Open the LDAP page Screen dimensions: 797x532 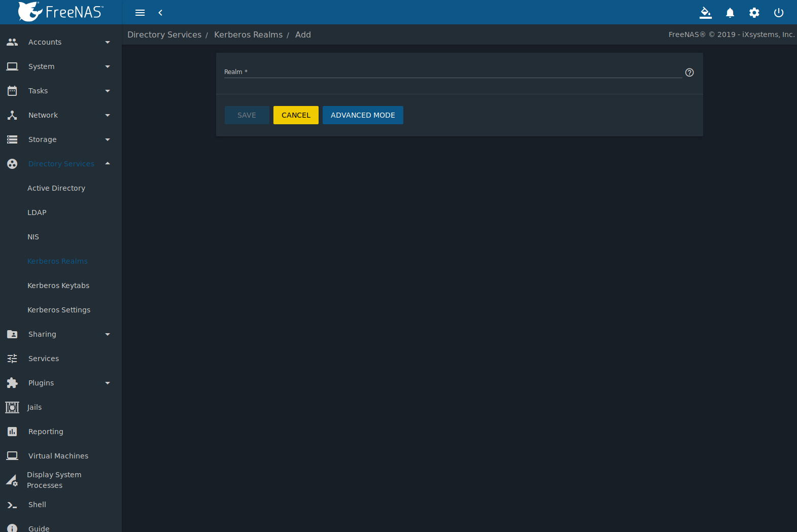pos(37,212)
